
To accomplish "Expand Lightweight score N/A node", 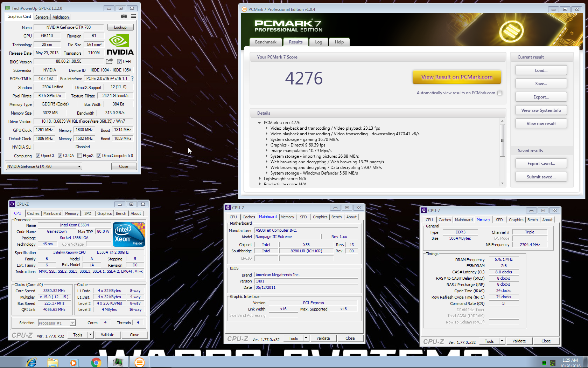I will click(260, 179).
